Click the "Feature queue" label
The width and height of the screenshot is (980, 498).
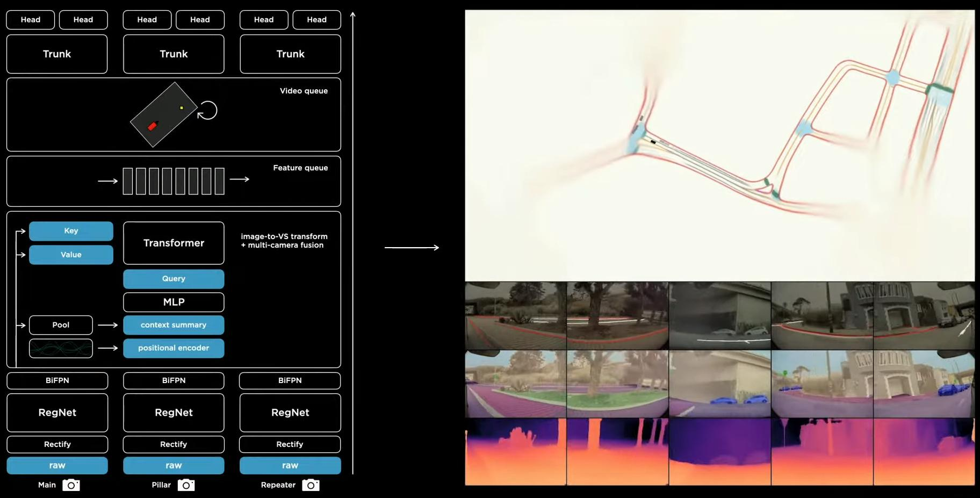click(300, 168)
